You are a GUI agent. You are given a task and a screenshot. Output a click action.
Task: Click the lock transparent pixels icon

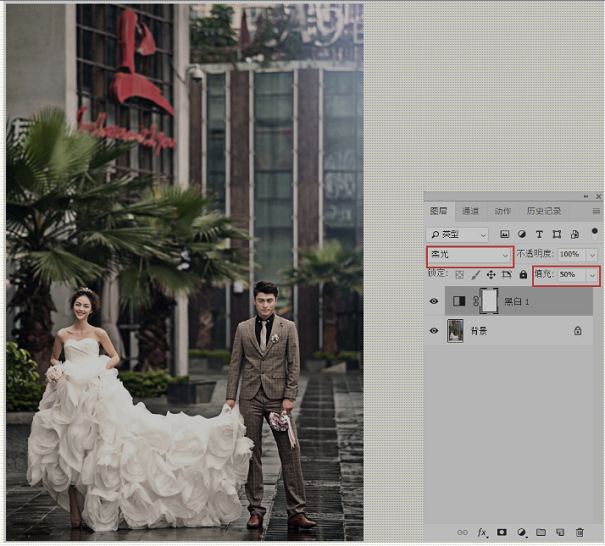click(x=459, y=275)
